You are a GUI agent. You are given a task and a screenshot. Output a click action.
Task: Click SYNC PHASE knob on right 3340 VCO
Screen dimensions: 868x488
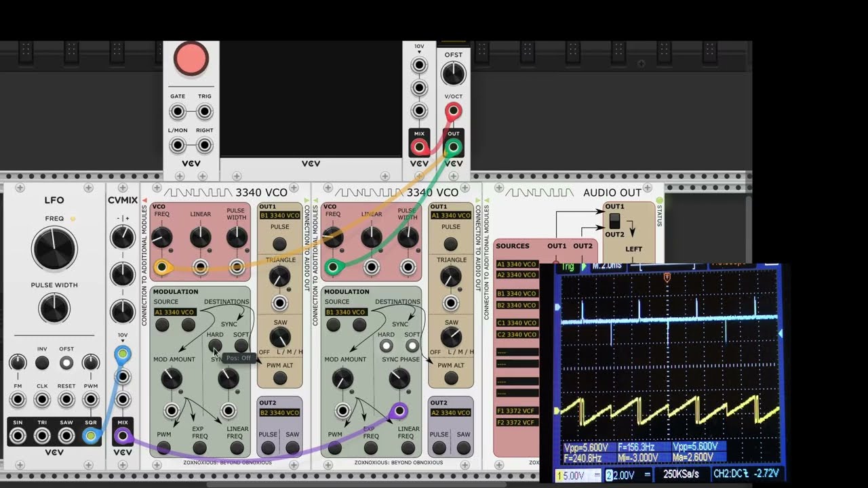coord(399,378)
